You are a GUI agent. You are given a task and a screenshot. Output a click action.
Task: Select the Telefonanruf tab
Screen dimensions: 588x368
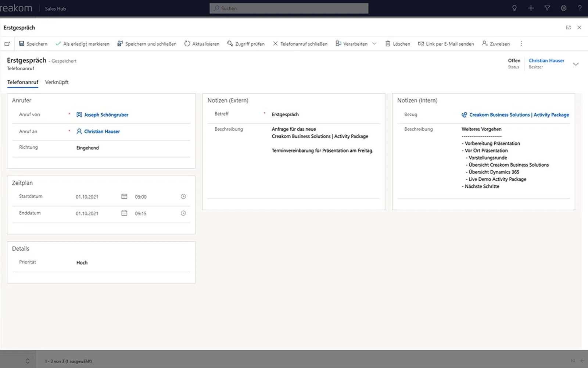22,82
